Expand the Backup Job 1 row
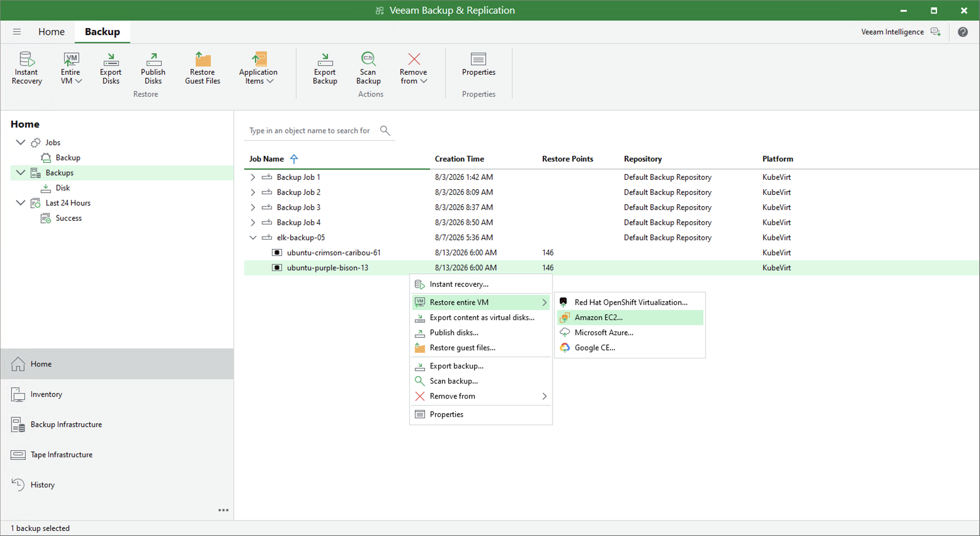Viewport: 980px width, 536px height. pos(253,177)
